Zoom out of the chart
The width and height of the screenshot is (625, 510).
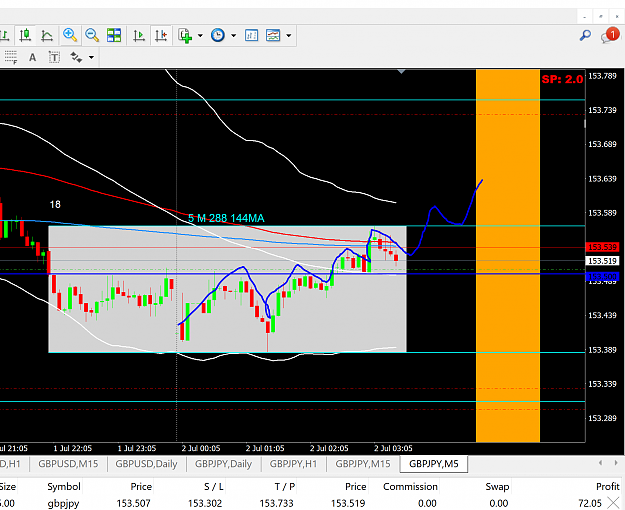[92, 35]
